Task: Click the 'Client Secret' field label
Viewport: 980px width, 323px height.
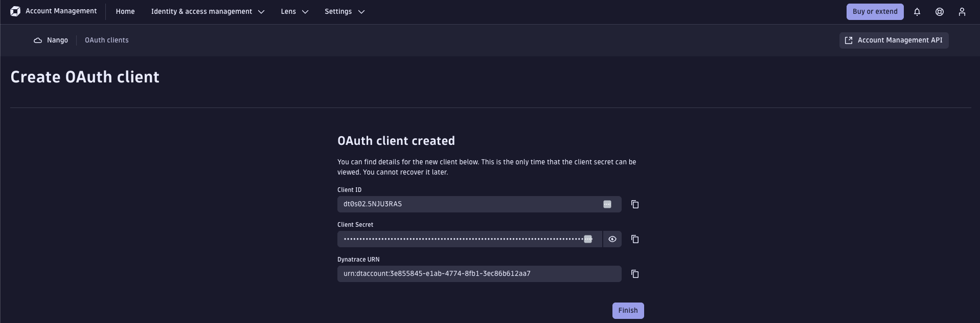Action: click(355, 225)
